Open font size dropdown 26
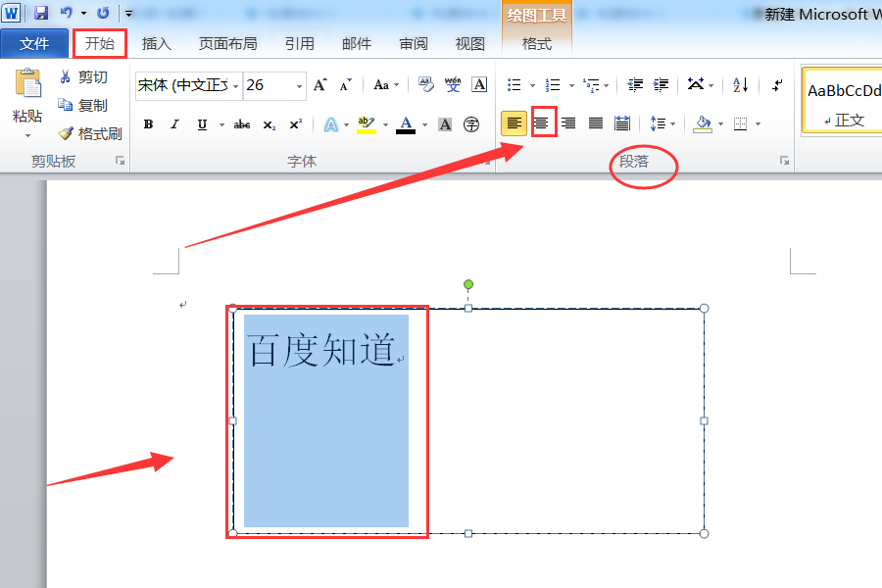This screenshot has height=588, width=882. tap(299, 85)
